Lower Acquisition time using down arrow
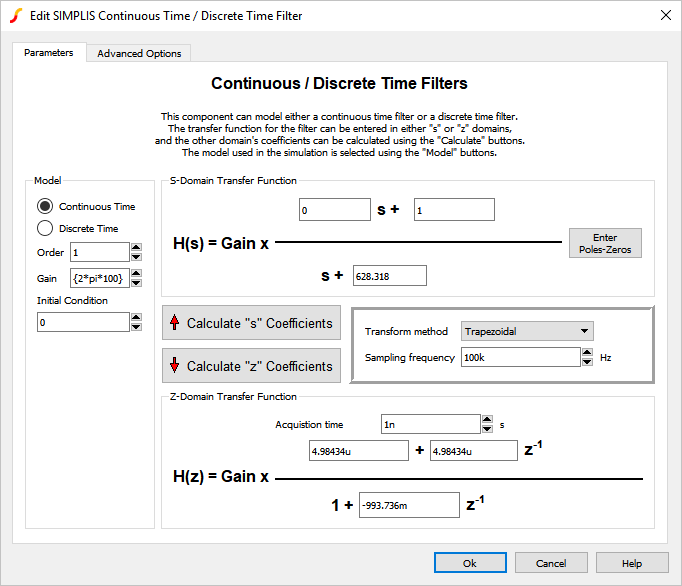 click(487, 429)
